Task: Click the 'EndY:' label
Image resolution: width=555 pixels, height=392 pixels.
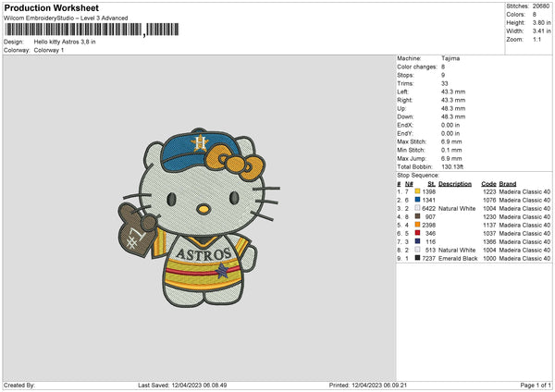Action: pos(405,133)
